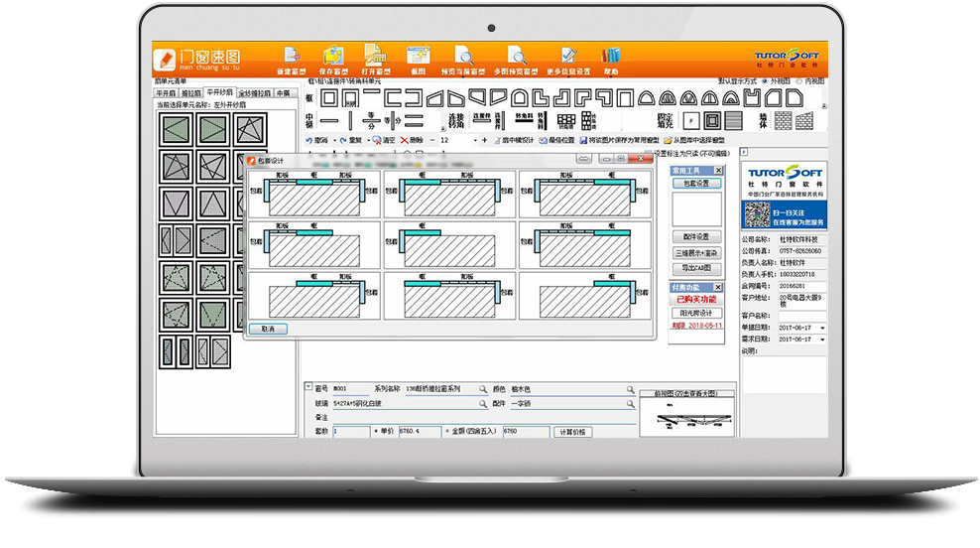Click the search icon for 系列名称 field

point(482,389)
